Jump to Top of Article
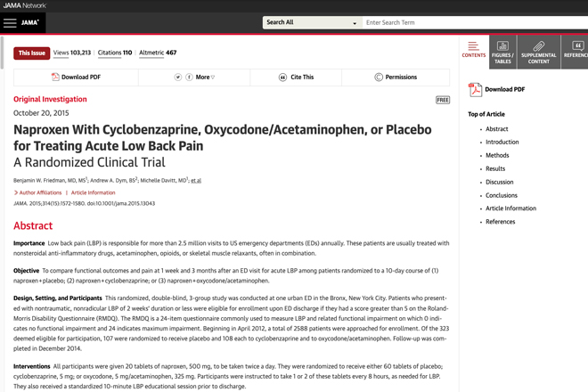Image resolution: width=588 pixels, height=392 pixels. point(486,114)
